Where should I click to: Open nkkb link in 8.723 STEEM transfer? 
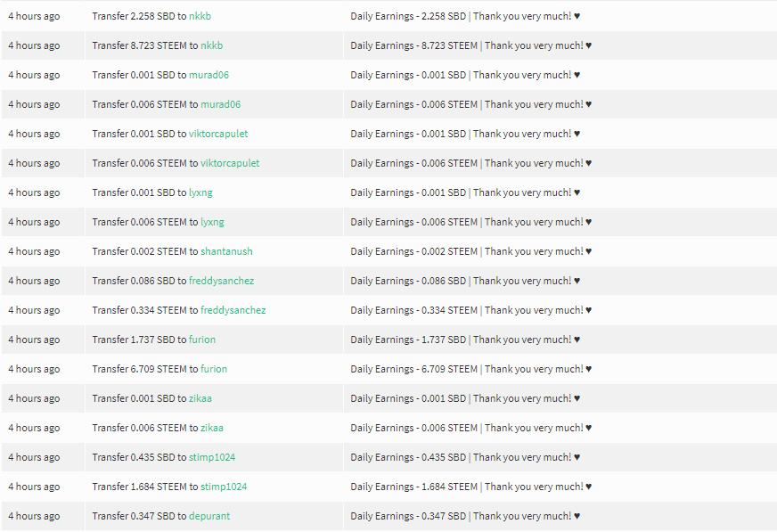pos(211,45)
